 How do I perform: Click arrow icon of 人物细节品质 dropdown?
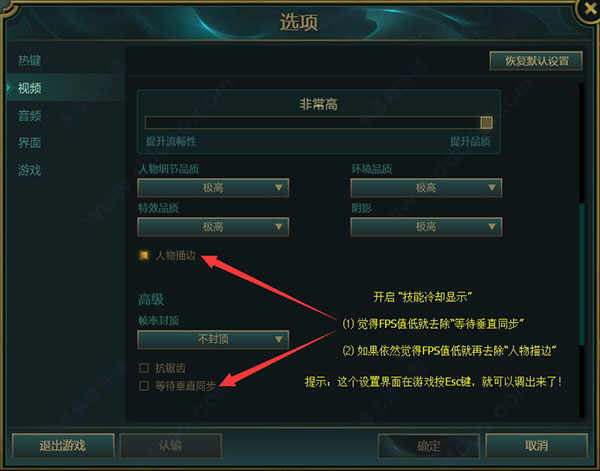click(279, 187)
